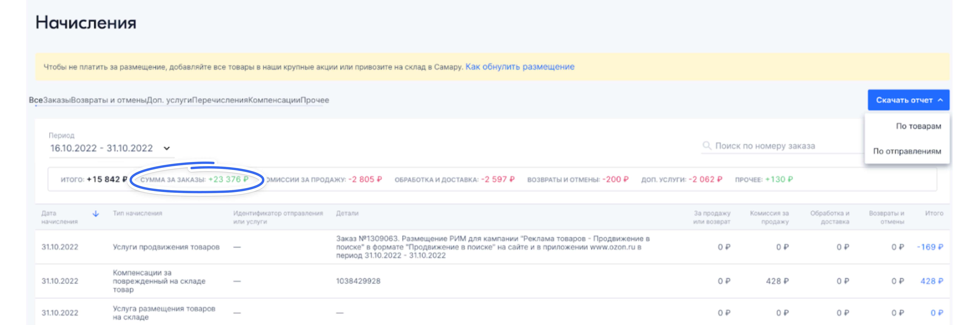
Task: Select По товарам in report menu
Action: [x=918, y=126]
